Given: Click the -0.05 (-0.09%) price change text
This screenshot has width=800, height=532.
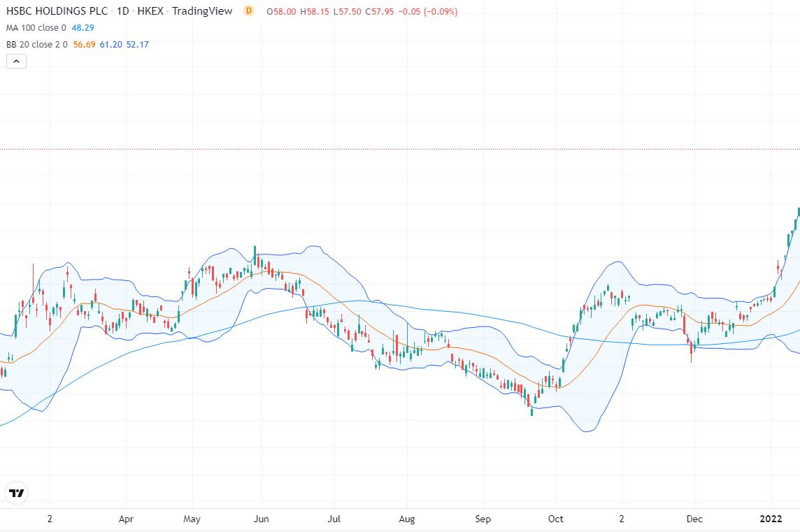Looking at the screenshot, I should click(x=428, y=11).
